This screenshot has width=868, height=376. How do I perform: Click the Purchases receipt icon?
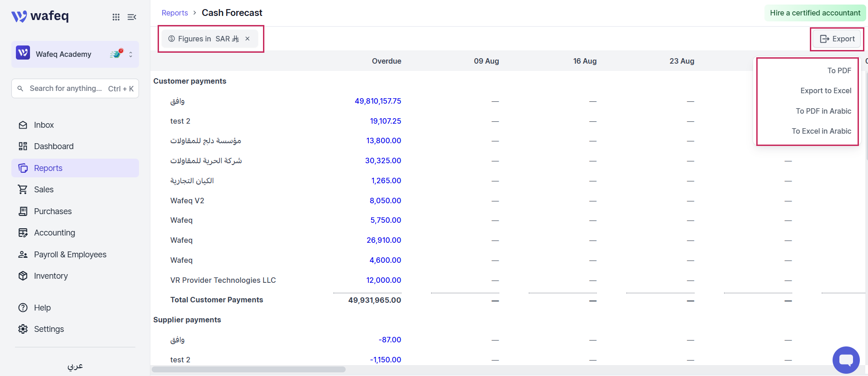click(x=23, y=211)
